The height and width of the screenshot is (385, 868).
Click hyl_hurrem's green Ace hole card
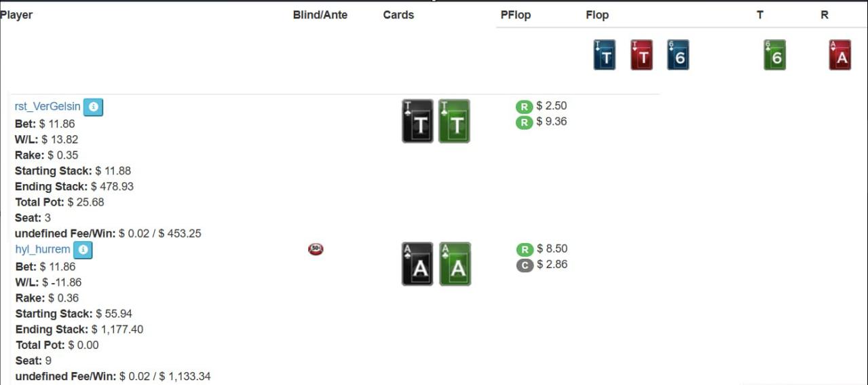pos(455,264)
